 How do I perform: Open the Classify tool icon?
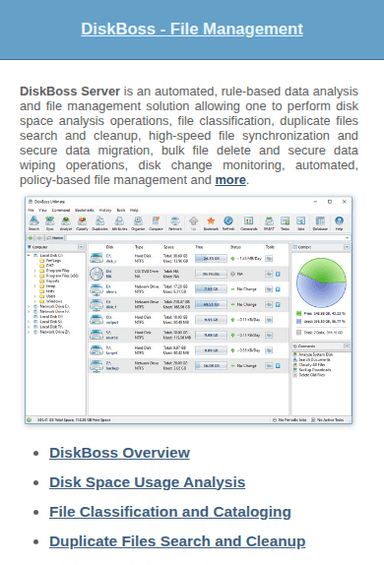click(82, 223)
